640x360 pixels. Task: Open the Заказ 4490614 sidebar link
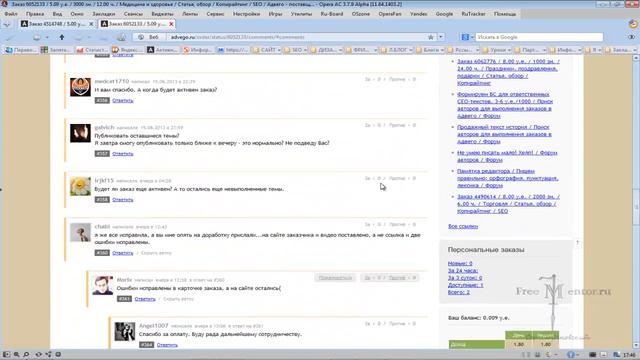click(508, 204)
